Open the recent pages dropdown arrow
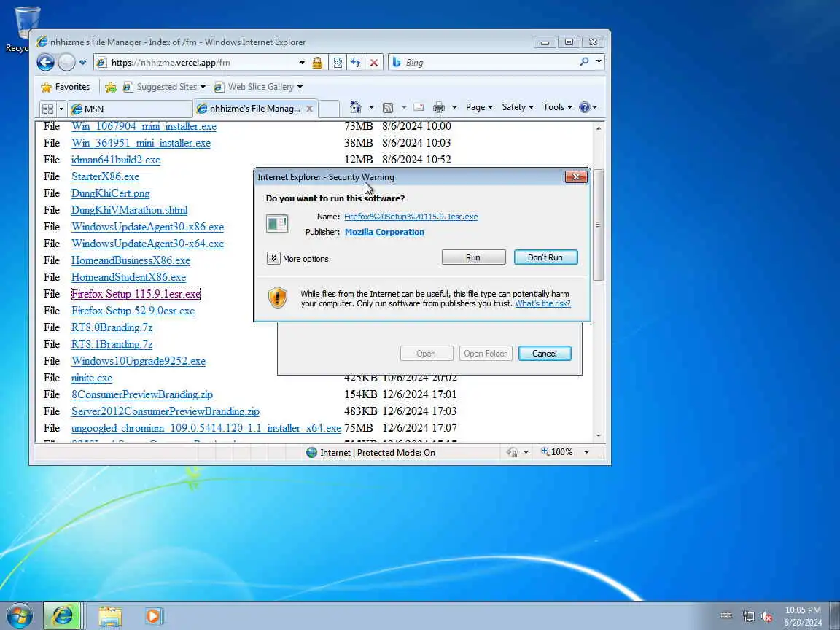 [x=82, y=63]
